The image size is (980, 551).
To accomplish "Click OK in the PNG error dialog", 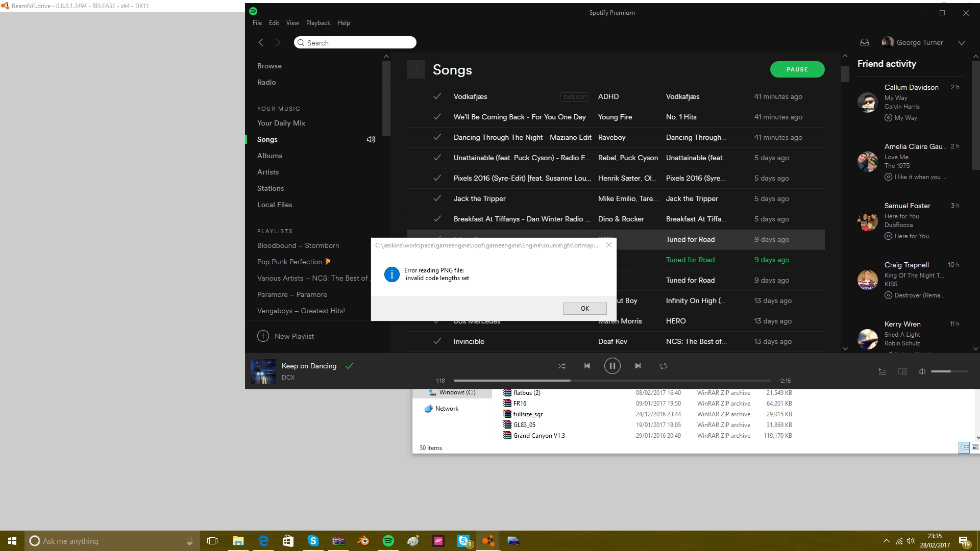I will (584, 309).
